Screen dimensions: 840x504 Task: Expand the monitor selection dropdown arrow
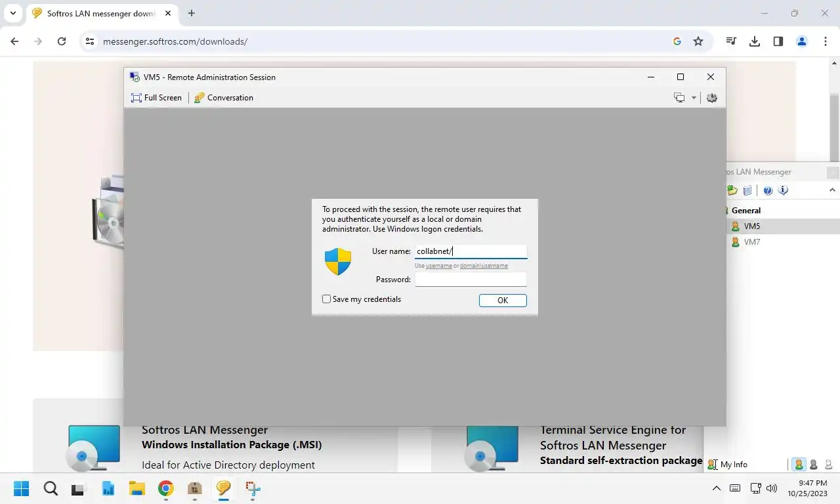click(694, 98)
